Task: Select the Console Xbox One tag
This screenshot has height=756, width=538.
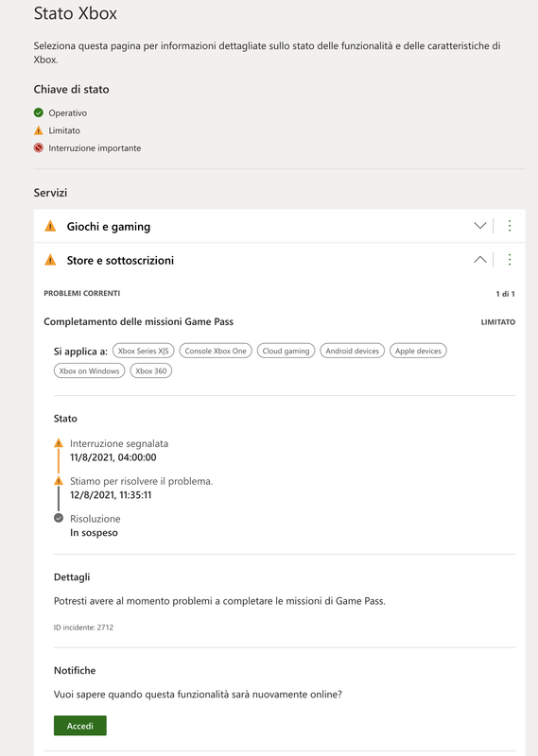Action: (216, 351)
